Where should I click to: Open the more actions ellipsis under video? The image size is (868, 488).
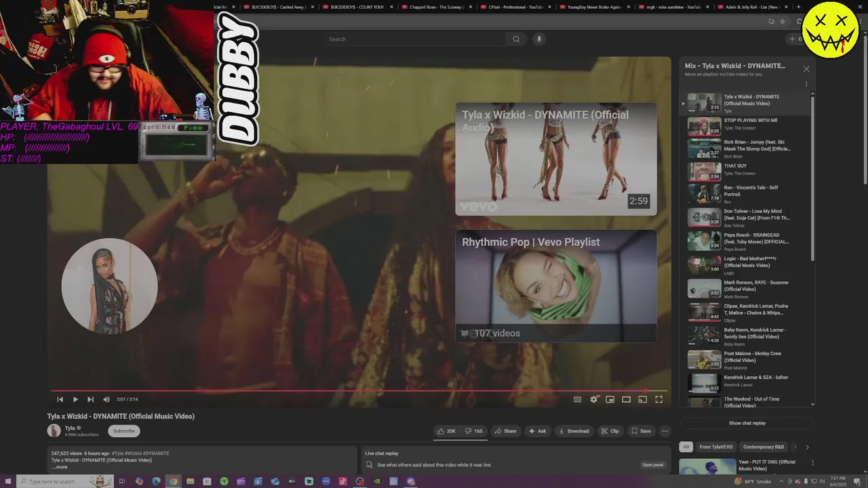coord(665,431)
